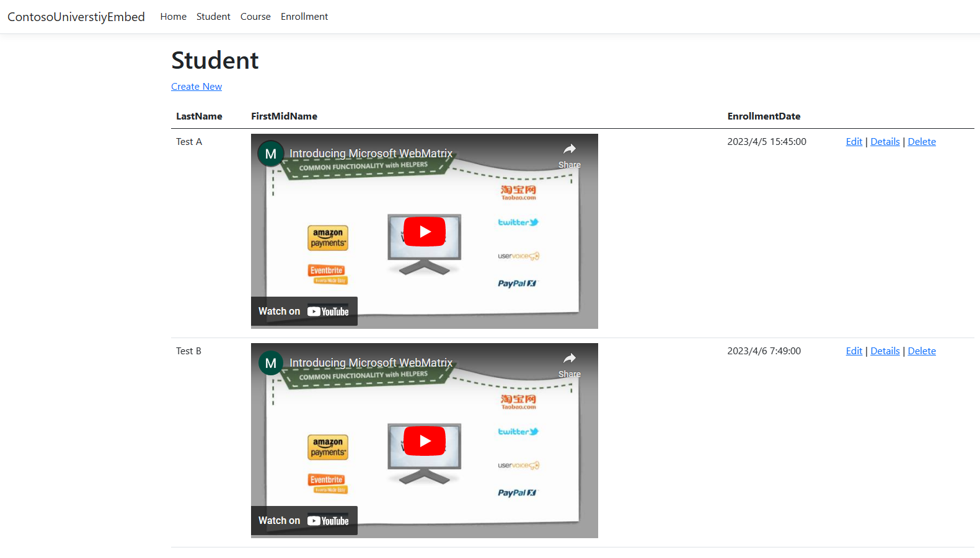The height and width of the screenshot is (558, 980).
Task: View Details for Test B student
Action: pyautogui.click(x=885, y=351)
